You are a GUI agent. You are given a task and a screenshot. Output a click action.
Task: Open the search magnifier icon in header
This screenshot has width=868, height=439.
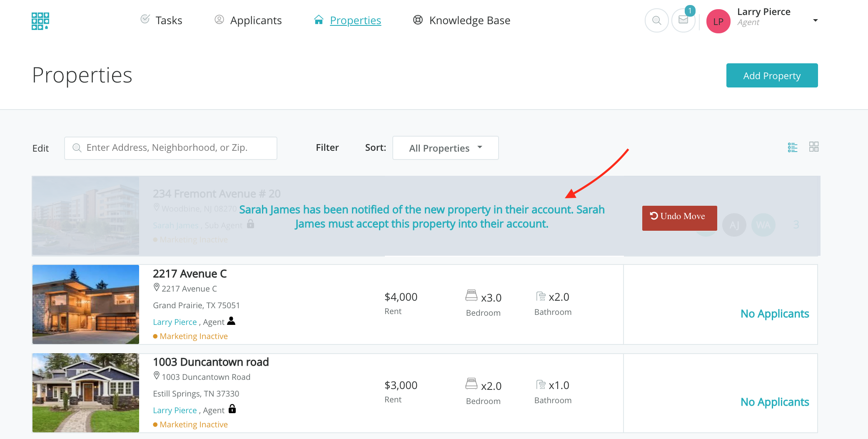coord(656,20)
